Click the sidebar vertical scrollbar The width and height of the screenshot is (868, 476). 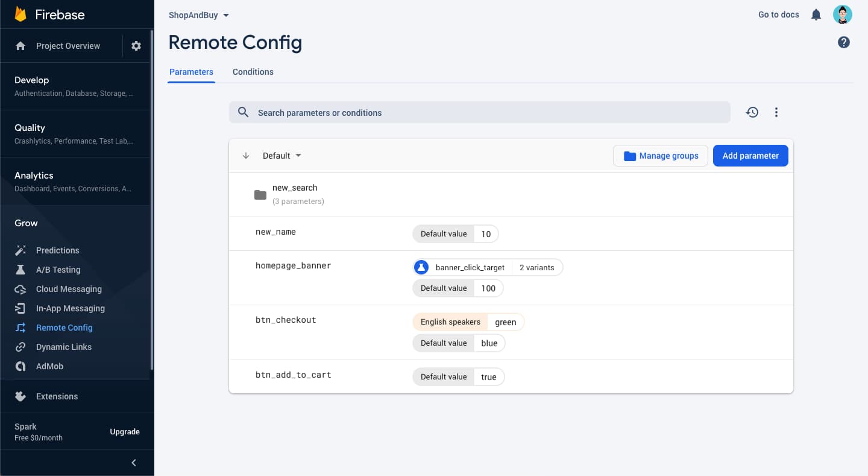(x=152, y=199)
